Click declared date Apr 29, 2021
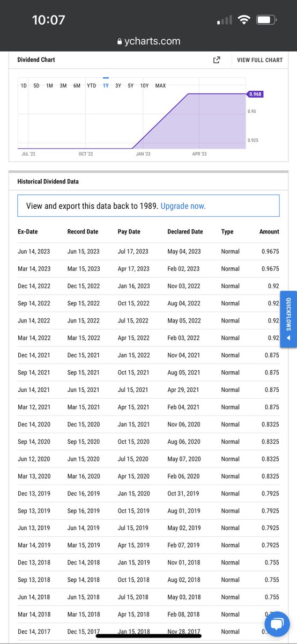This screenshot has width=297, height=644. 183,390
